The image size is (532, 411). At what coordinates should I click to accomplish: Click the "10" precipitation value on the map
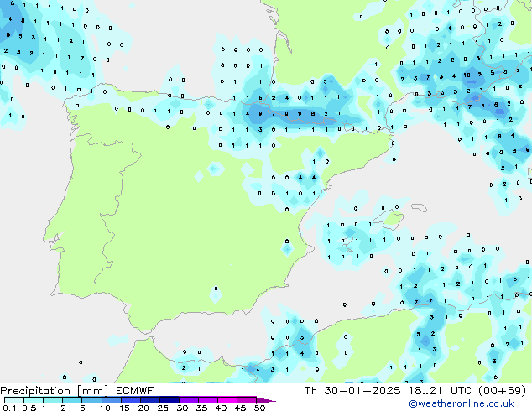(x=467, y=75)
